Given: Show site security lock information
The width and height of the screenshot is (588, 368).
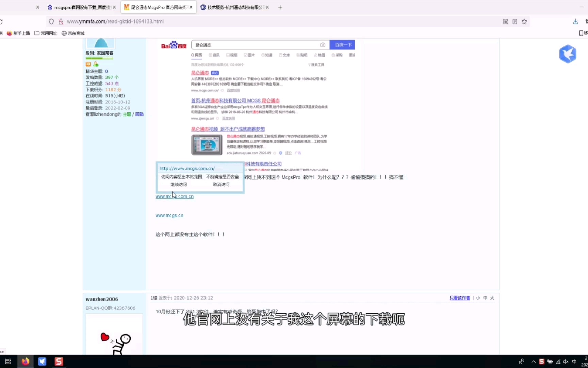Looking at the screenshot, I should pos(61,21).
